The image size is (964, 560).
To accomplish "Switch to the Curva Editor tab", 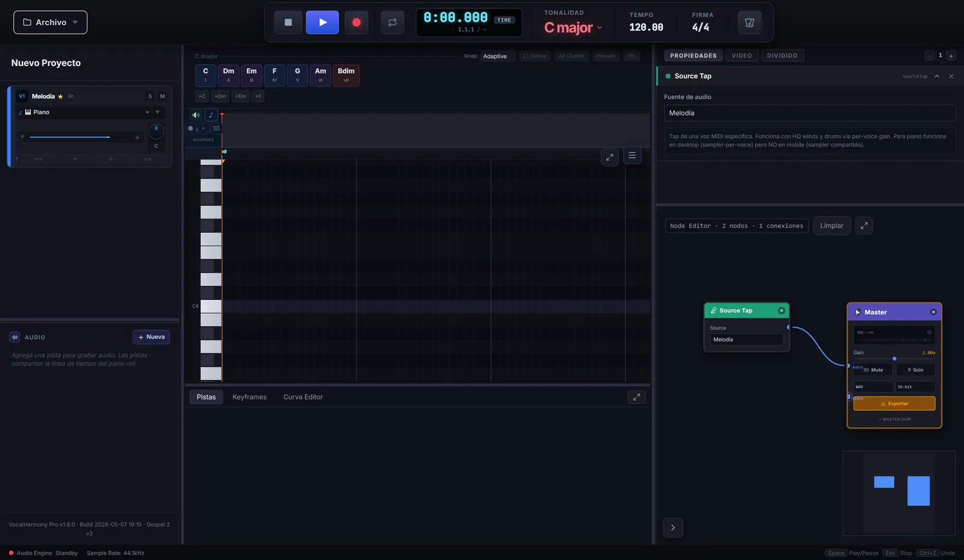I will click(x=303, y=397).
